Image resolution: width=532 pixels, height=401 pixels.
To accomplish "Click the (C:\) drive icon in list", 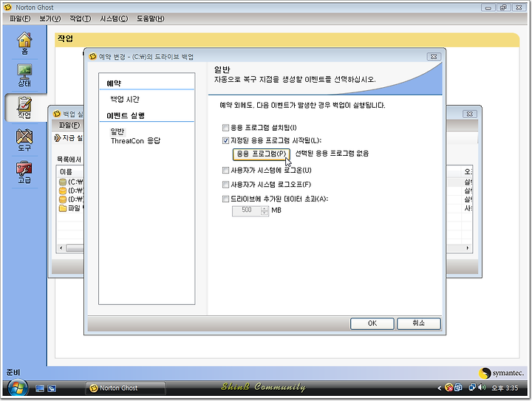I will [x=63, y=182].
